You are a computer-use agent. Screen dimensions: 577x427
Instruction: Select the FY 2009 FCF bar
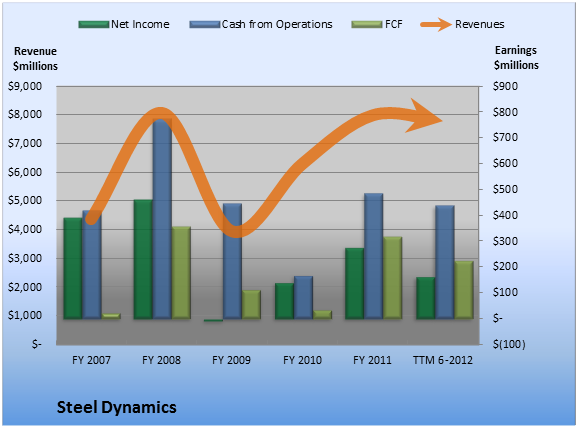pos(251,305)
